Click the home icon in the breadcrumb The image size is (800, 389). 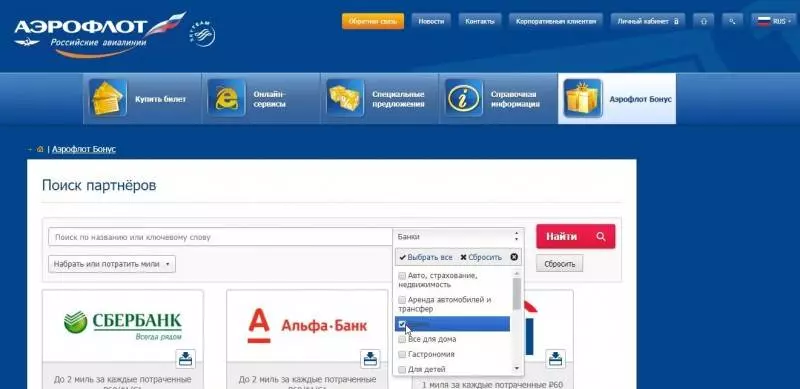40,149
